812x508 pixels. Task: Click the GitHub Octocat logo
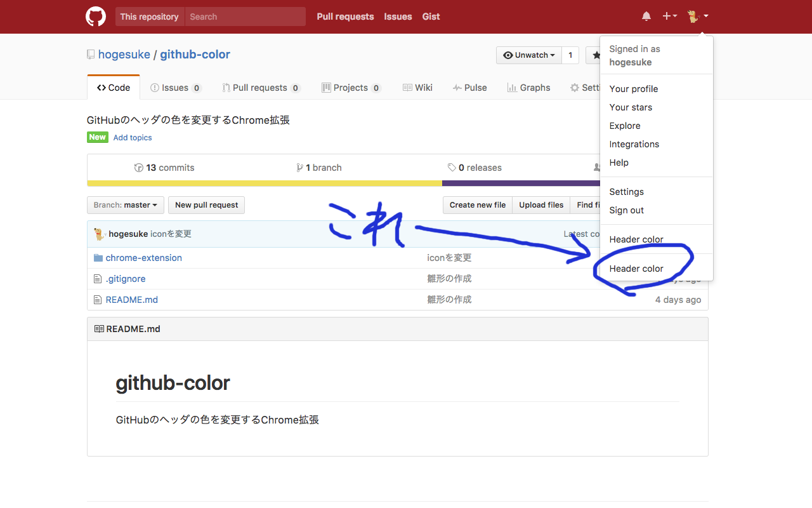click(x=96, y=17)
